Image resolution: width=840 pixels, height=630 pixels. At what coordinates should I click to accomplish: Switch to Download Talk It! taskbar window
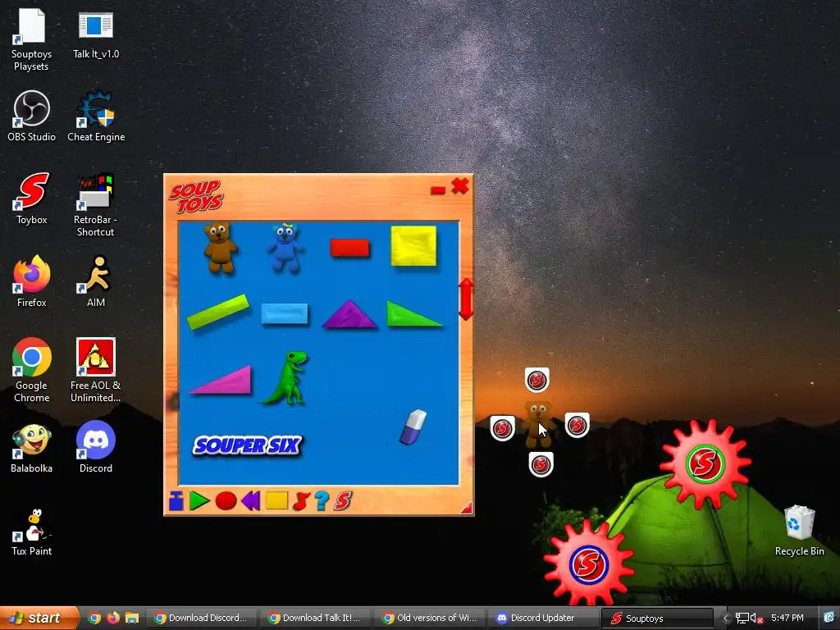pos(316,618)
